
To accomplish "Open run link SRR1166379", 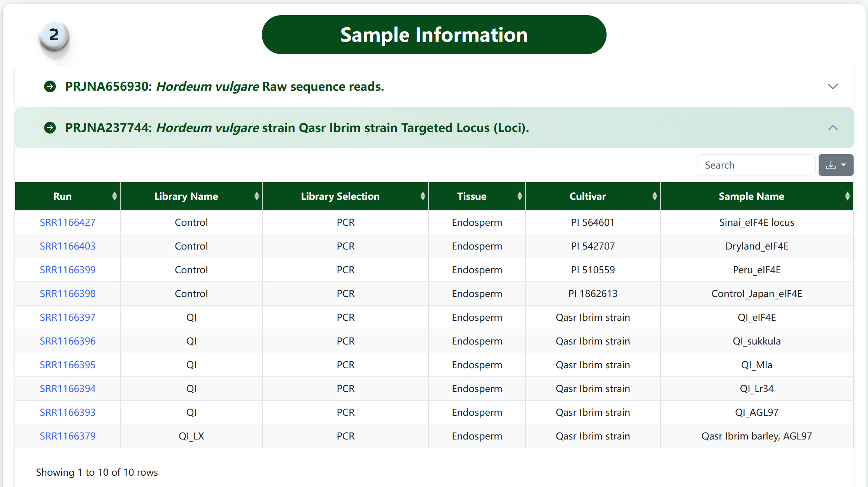I will 68,436.
